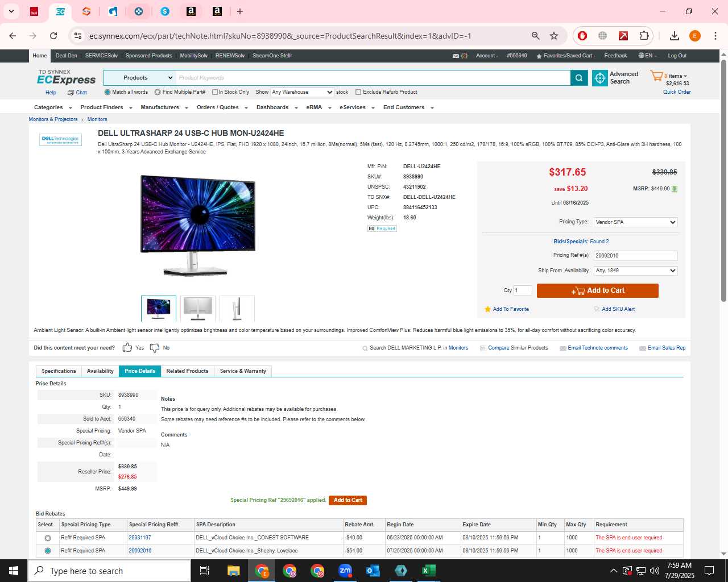
Task: Open the browser extensions puzzle icon
Action: click(x=644, y=36)
